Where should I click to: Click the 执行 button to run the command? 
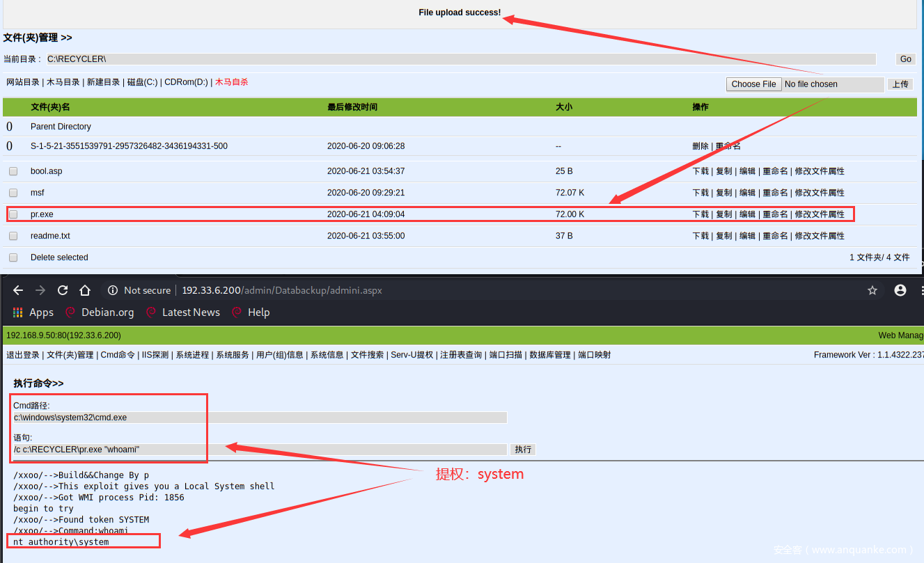point(523,450)
